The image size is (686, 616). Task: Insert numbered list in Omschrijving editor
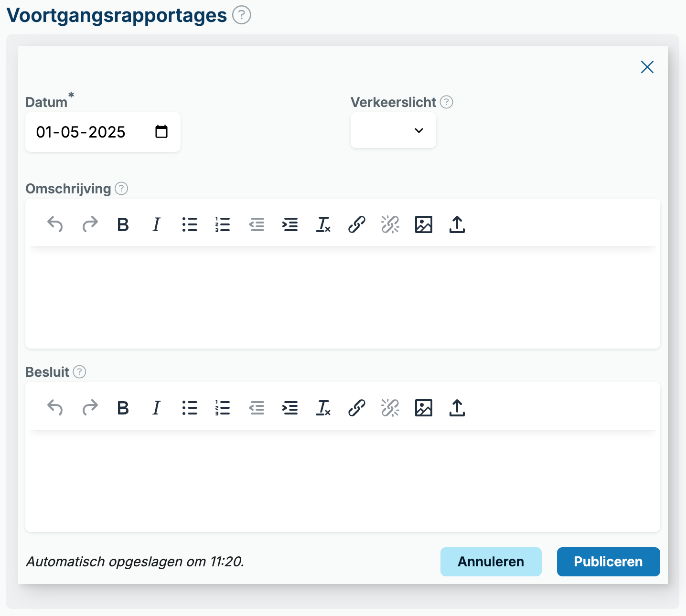tap(223, 224)
